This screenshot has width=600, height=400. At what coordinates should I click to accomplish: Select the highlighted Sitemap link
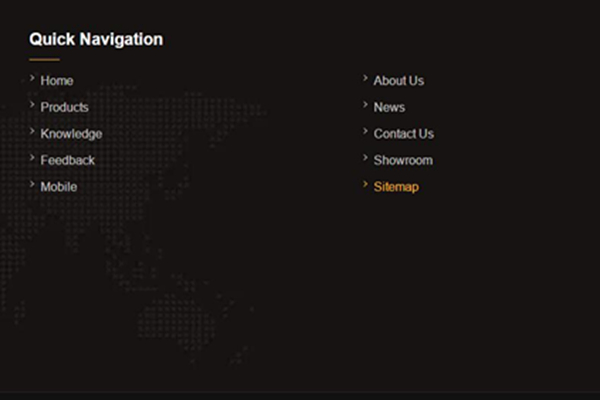click(396, 187)
